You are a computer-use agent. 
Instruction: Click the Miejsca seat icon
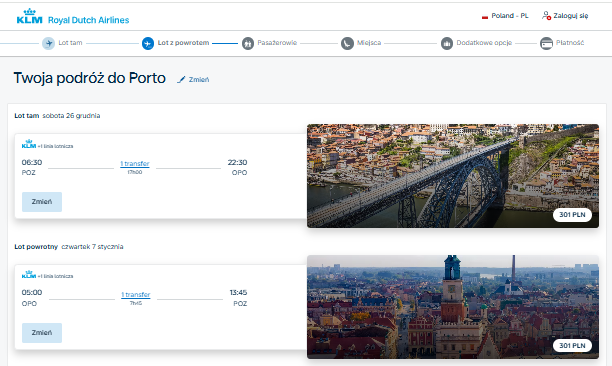pyautogui.click(x=347, y=43)
